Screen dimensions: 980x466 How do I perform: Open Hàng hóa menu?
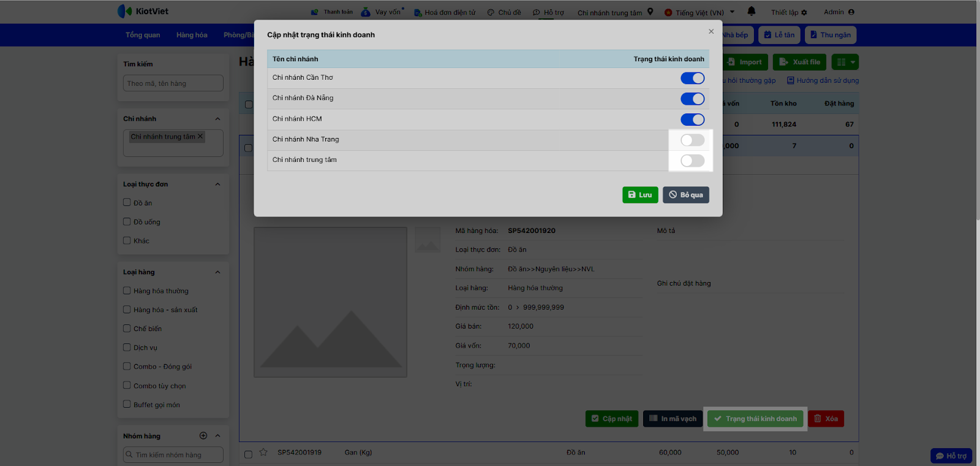tap(192, 35)
